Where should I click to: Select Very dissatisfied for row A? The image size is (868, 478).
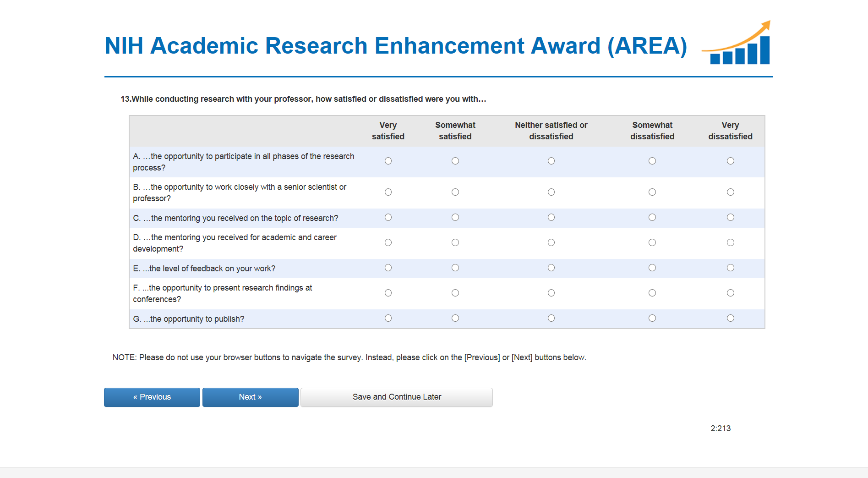730,161
